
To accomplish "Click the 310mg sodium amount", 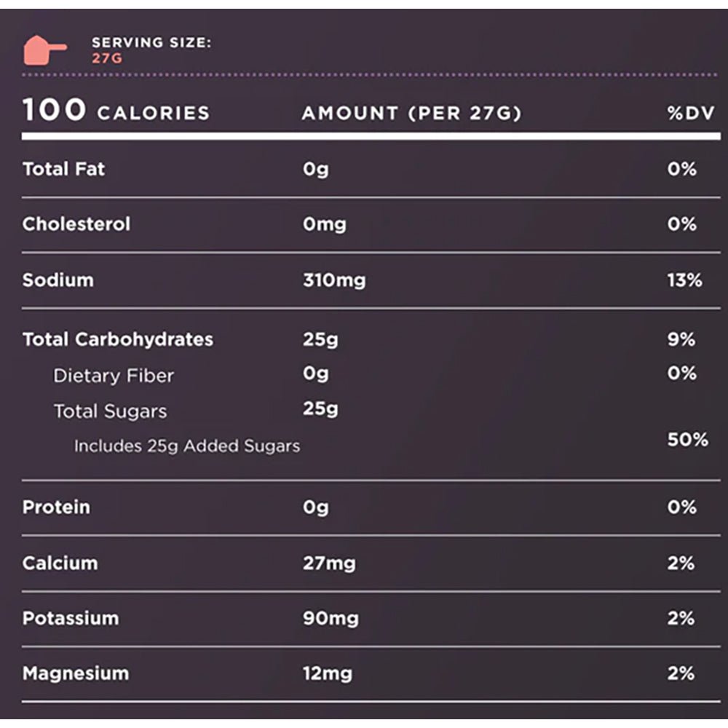I will (333, 280).
